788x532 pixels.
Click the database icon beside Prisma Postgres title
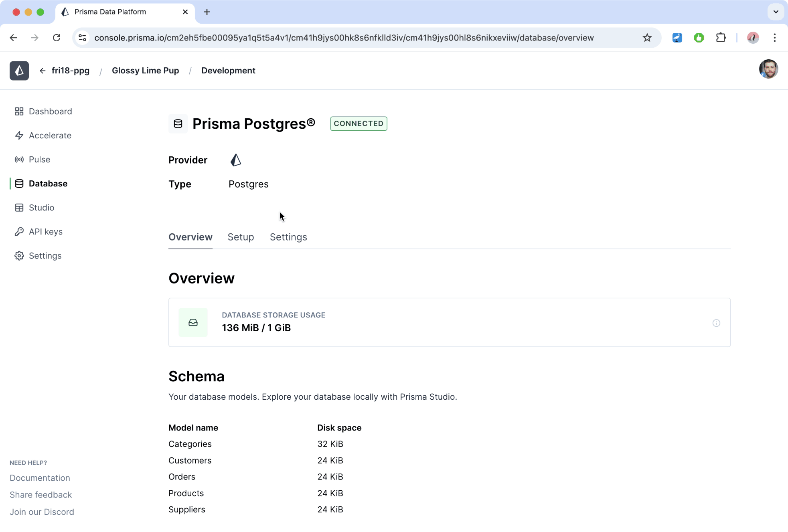coord(178,123)
